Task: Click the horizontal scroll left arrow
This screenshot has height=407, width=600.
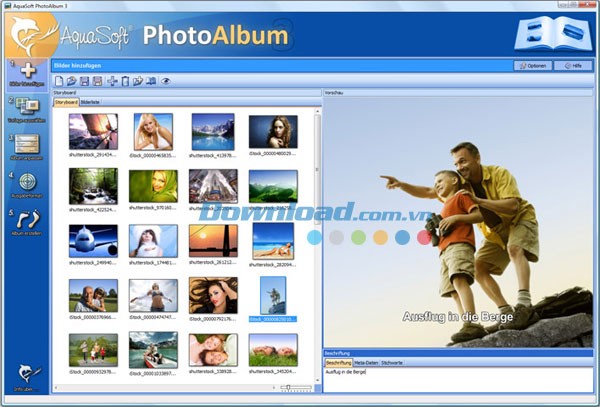Action: tap(57, 387)
